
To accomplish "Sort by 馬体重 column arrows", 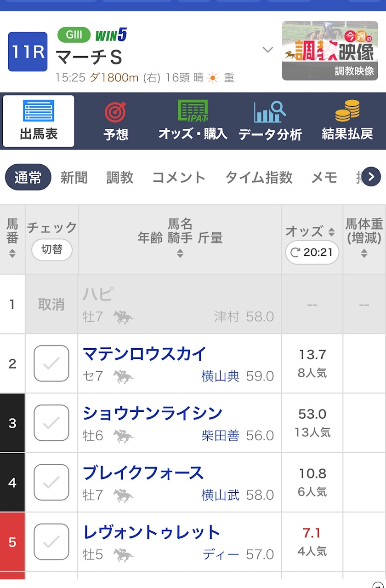I will tap(364, 253).
